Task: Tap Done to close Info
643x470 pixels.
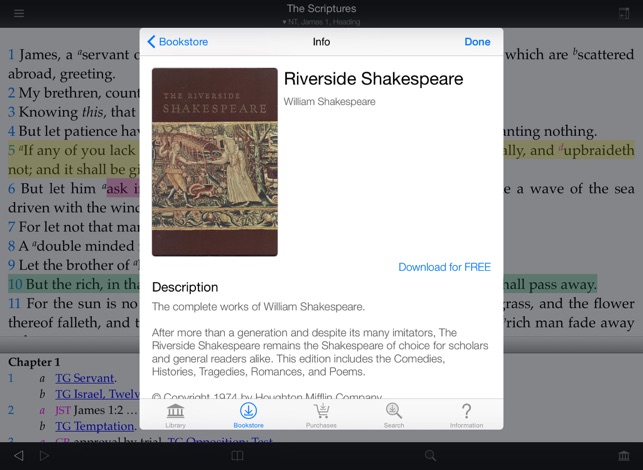Action: [x=477, y=42]
